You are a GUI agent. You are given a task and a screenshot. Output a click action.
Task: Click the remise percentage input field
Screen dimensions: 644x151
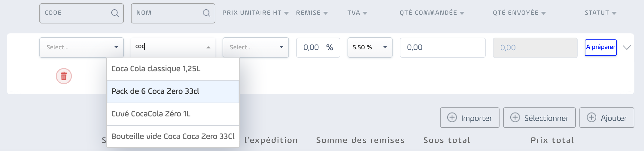coord(318,48)
